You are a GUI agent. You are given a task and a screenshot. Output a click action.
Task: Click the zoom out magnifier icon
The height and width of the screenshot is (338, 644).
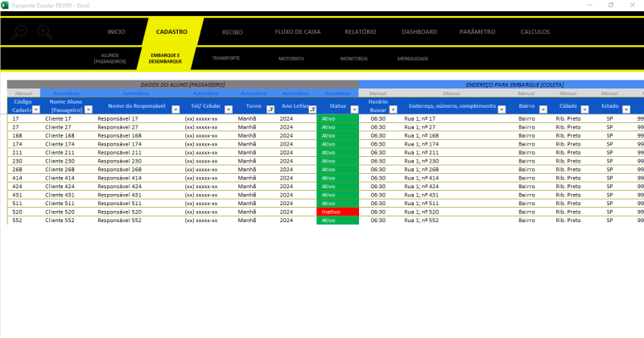tap(20, 32)
